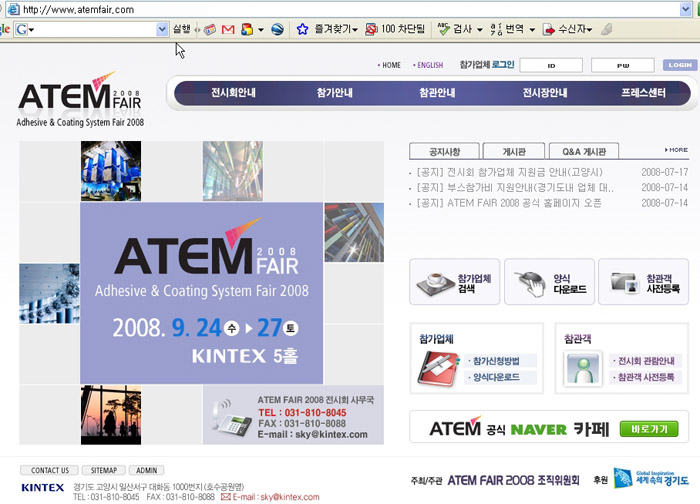The width and height of the screenshot is (700, 504).
Task: Click the PW password input field
Action: click(622, 65)
